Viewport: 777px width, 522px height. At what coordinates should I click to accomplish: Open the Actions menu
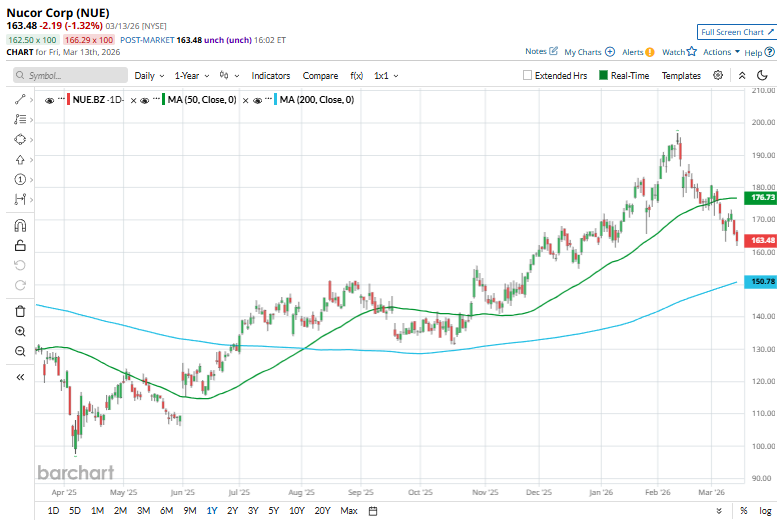[720, 51]
